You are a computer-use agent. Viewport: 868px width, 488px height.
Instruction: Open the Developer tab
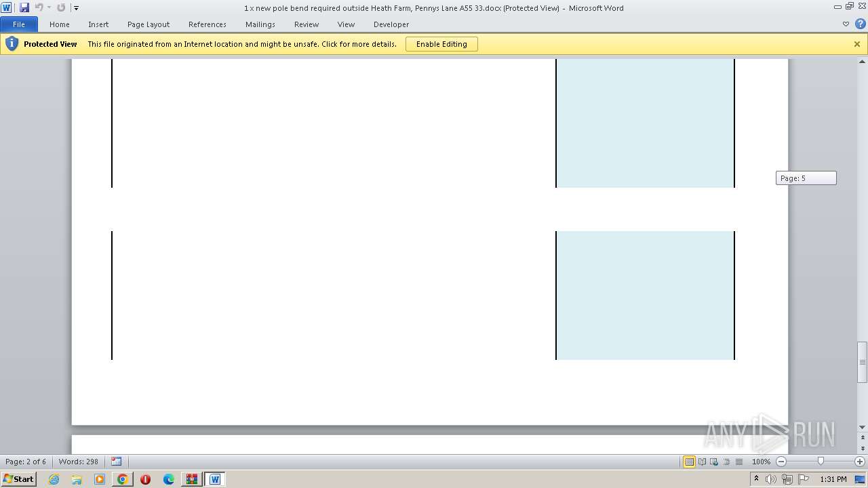(391, 24)
